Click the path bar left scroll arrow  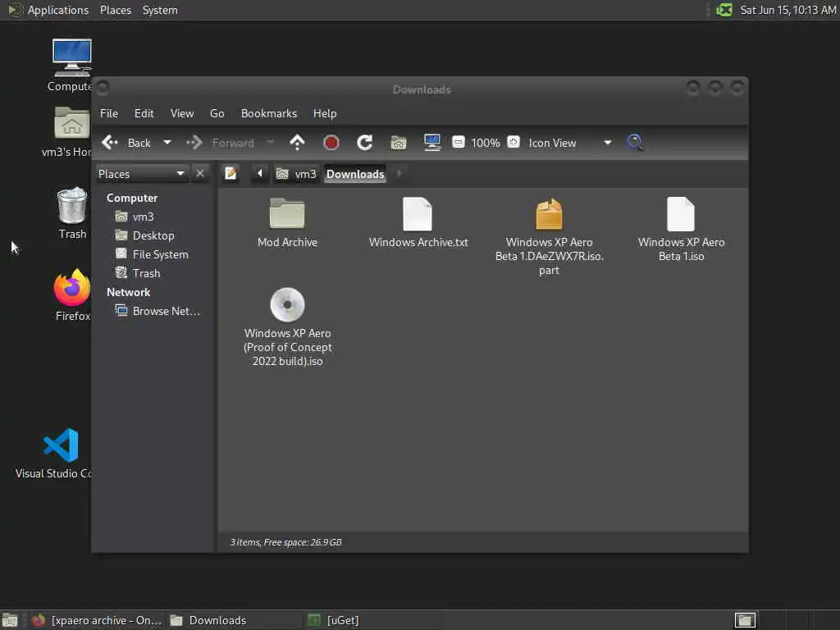click(x=260, y=174)
